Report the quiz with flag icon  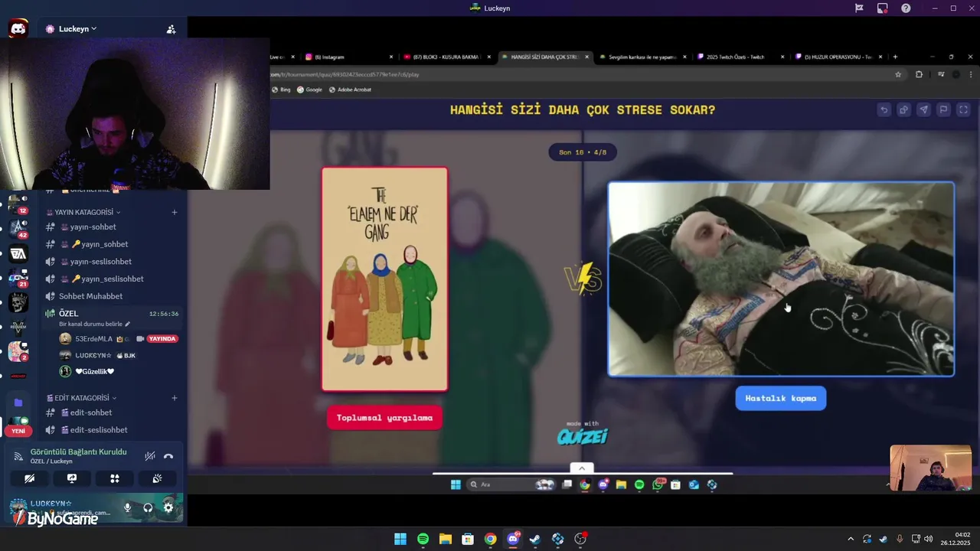coord(943,110)
